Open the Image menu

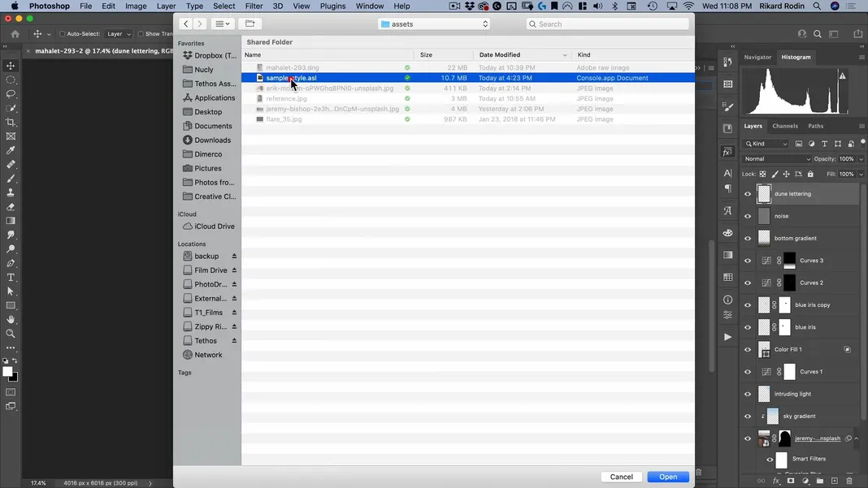136,6
